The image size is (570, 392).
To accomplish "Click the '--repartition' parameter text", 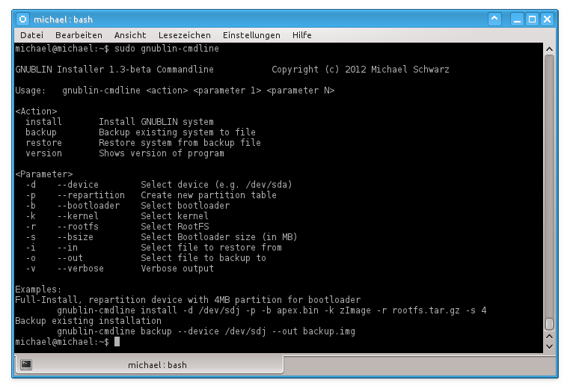I will 91,195.
